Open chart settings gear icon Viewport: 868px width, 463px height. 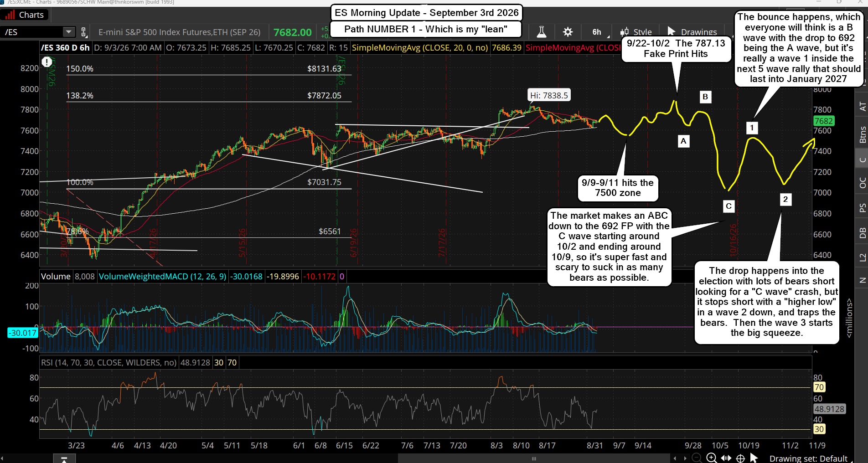pyautogui.click(x=568, y=32)
